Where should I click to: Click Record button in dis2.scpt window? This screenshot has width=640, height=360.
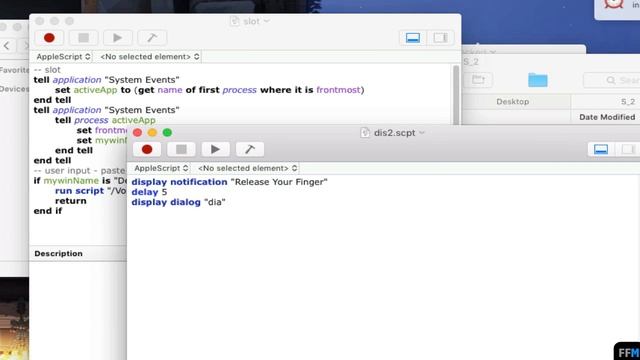point(147,149)
